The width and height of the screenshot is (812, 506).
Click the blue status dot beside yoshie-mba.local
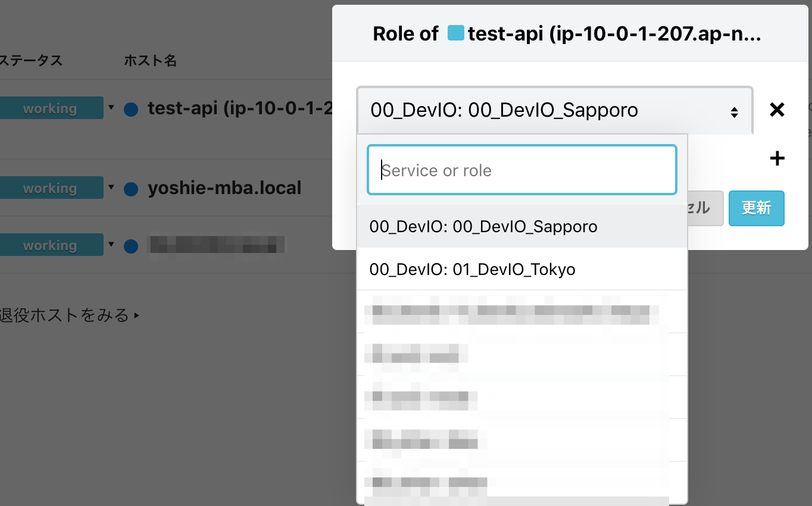[x=131, y=188]
